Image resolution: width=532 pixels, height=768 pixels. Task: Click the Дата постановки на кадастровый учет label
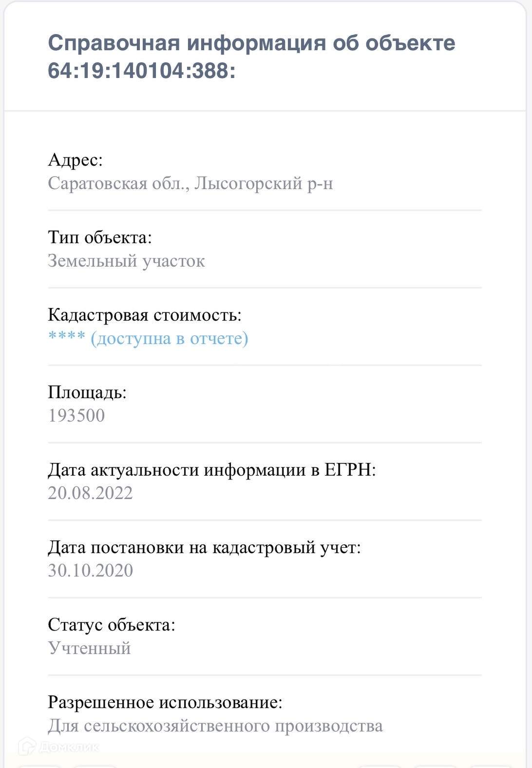tap(204, 547)
